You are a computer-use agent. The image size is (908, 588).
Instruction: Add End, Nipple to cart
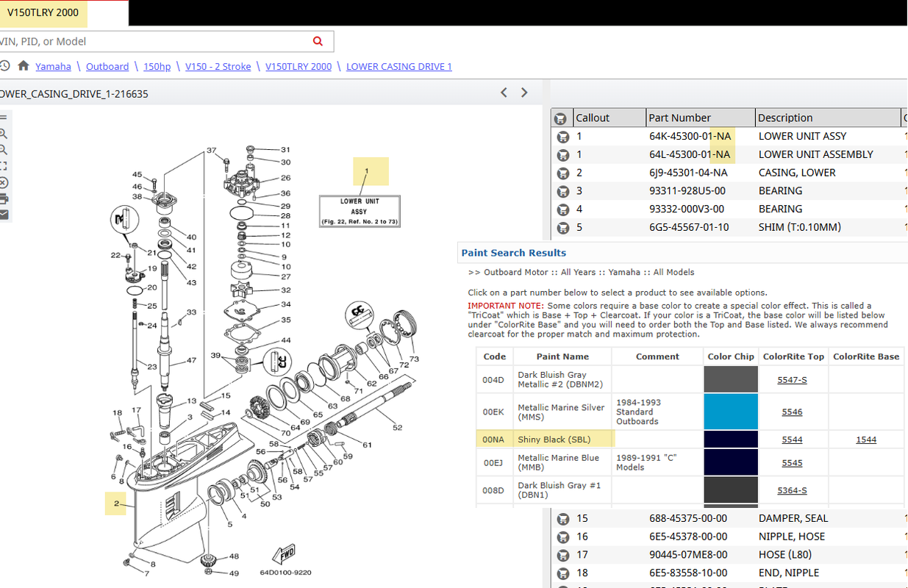point(563,573)
